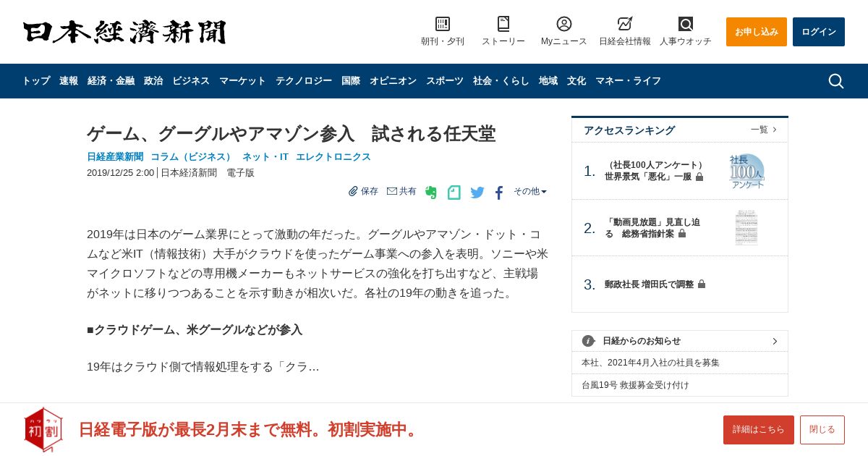Click the 日本経済新聞 masthead logo
868x456 pixels.
click(x=124, y=32)
